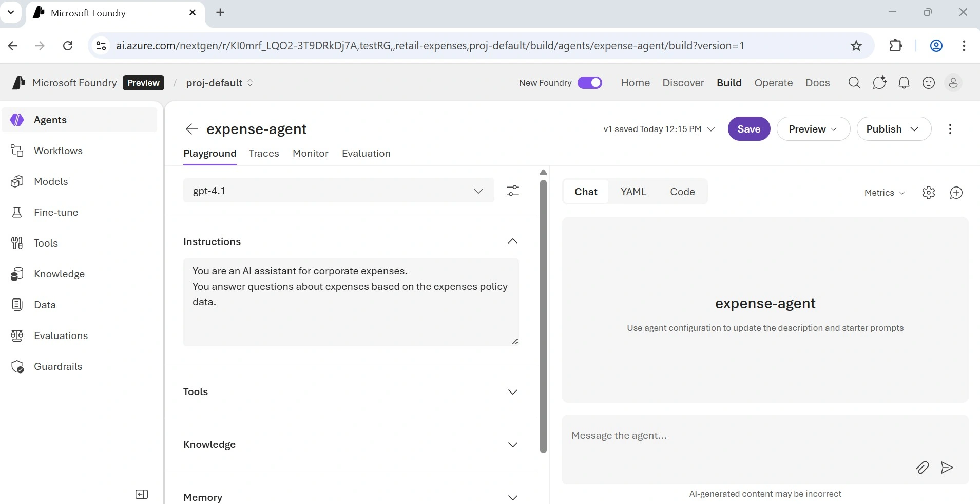Open the search magnifier icon
980x504 pixels.
click(854, 83)
